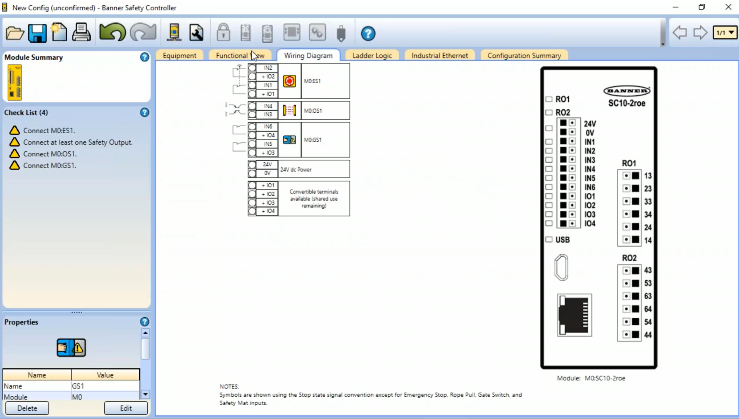Viewport: 739px width, 419px height.
Task: Click the IN1 terminal label on the module
Action: pyautogui.click(x=590, y=142)
